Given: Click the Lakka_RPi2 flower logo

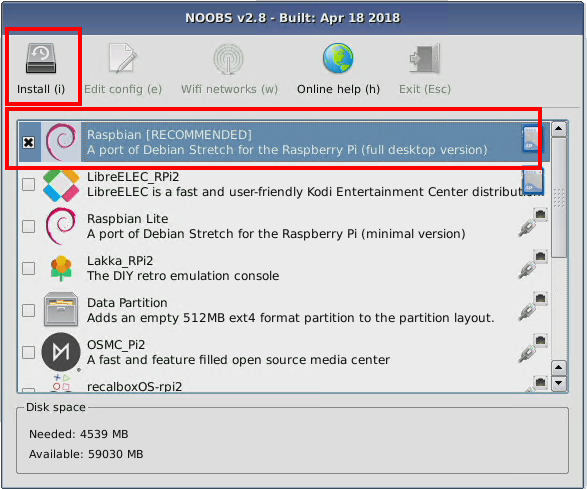Looking at the screenshot, I should click(x=61, y=268).
